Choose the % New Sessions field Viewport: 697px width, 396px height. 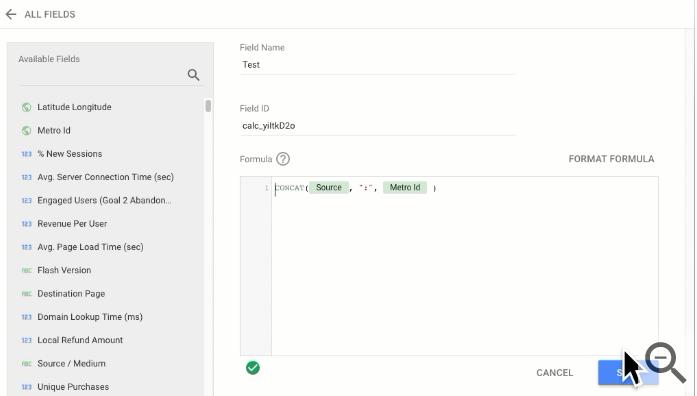(x=70, y=154)
